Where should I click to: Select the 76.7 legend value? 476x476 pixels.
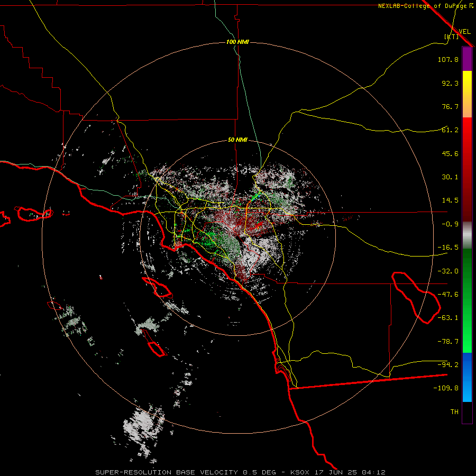450,106
